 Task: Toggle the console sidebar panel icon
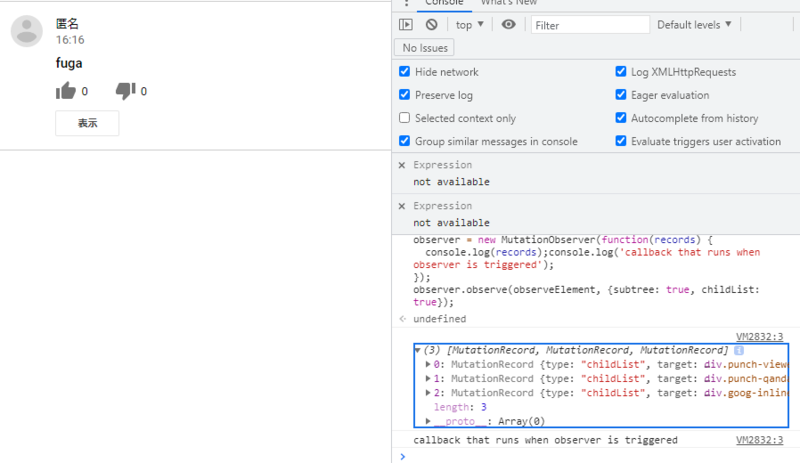(406, 25)
